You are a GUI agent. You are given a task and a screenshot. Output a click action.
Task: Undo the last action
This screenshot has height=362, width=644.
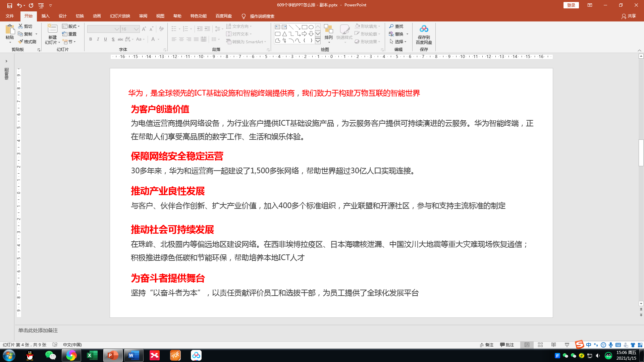pyautogui.click(x=19, y=5)
